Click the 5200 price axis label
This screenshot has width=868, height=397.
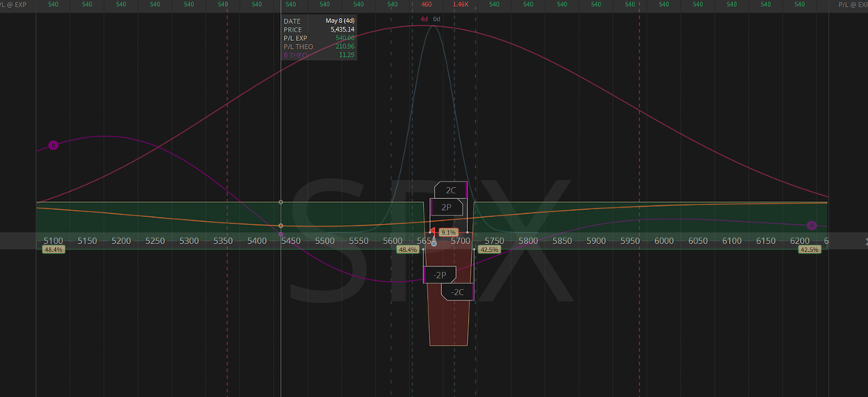122,241
